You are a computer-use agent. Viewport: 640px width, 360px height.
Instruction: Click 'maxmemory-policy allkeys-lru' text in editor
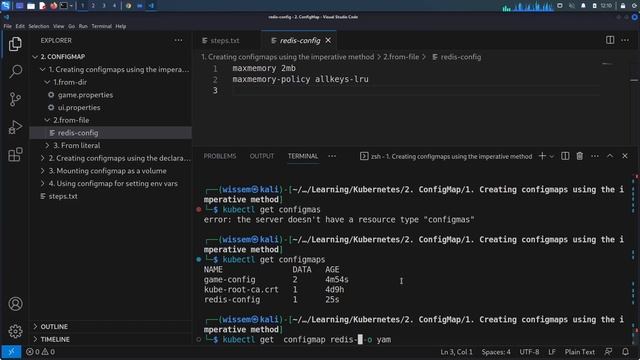pos(300,79)
